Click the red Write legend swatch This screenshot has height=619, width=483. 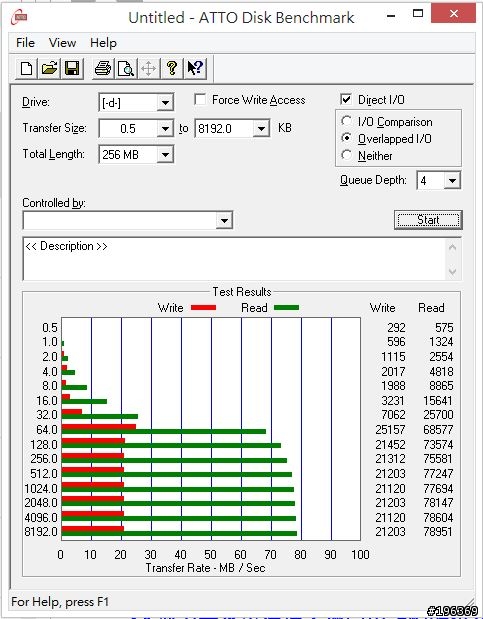point(203,308)
